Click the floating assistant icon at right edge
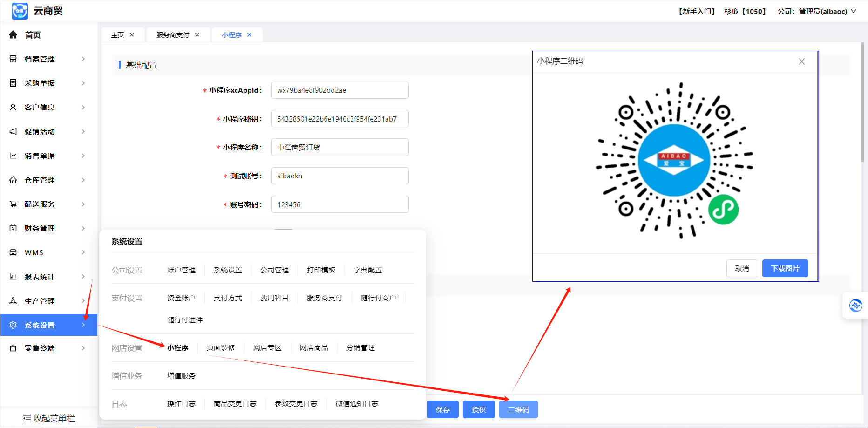Screen dimensions: 868x428 click(855, 306)
